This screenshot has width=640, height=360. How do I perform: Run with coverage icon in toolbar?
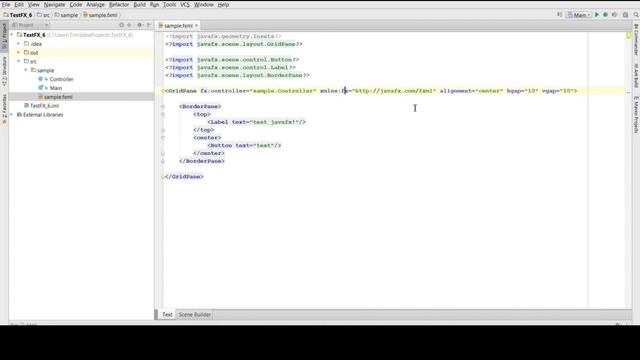click(615, 15)
